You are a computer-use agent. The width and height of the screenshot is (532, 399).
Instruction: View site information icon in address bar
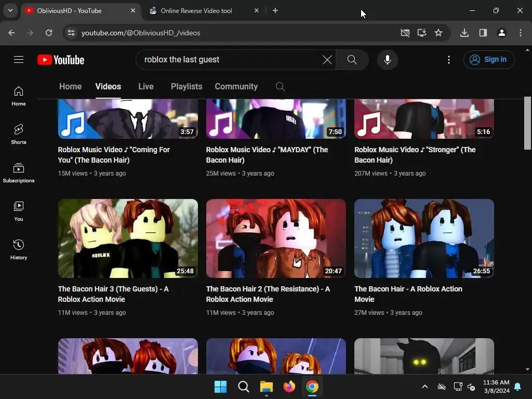point(71,33)
